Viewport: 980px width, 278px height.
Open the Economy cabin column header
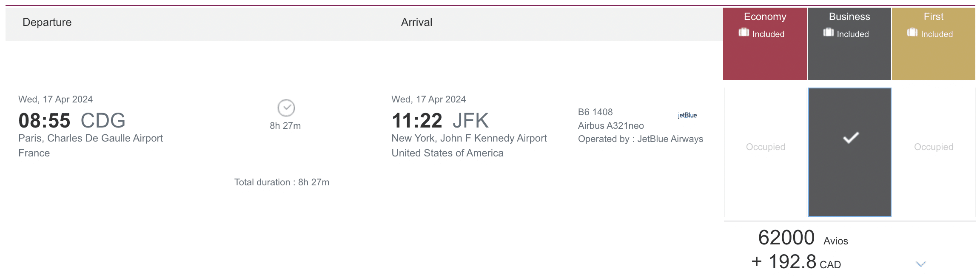click(x=765, y=17)
